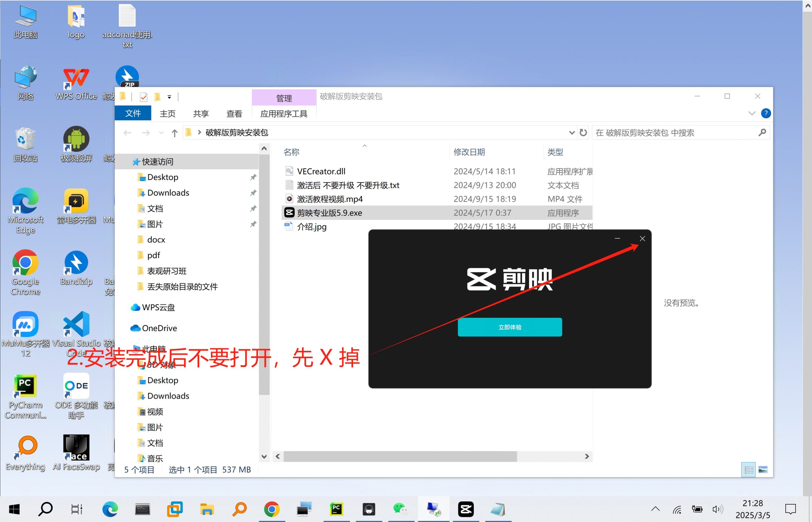
Task: Switch to the 主页 ribbon tab
Action: pyautogui.click(x=167, y=113)
